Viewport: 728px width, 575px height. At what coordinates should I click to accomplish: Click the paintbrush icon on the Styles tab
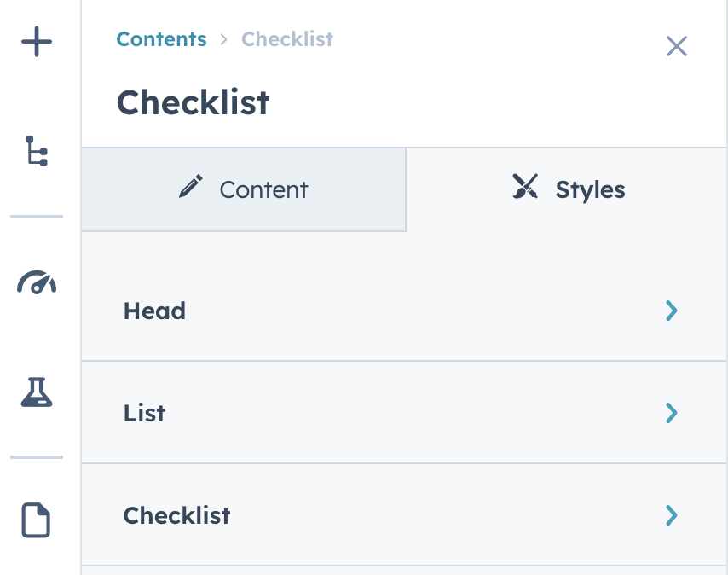(523, 186)
